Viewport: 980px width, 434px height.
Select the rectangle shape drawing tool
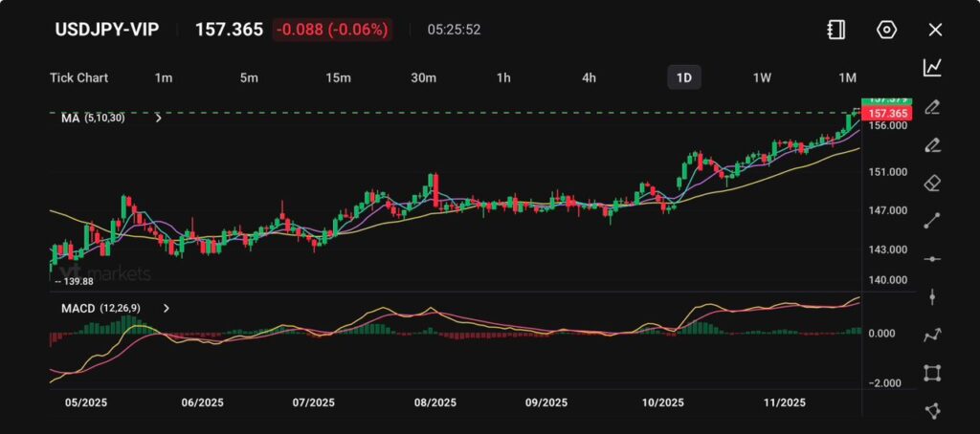932,373
